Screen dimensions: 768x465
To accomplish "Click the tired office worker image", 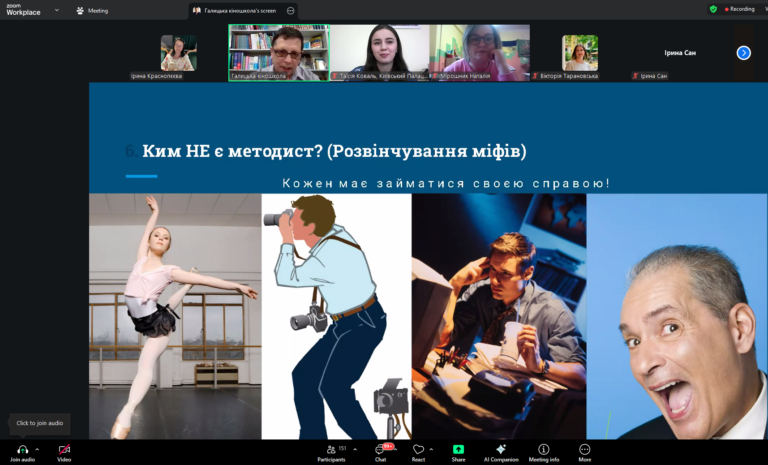I will [x=499, y=316].
